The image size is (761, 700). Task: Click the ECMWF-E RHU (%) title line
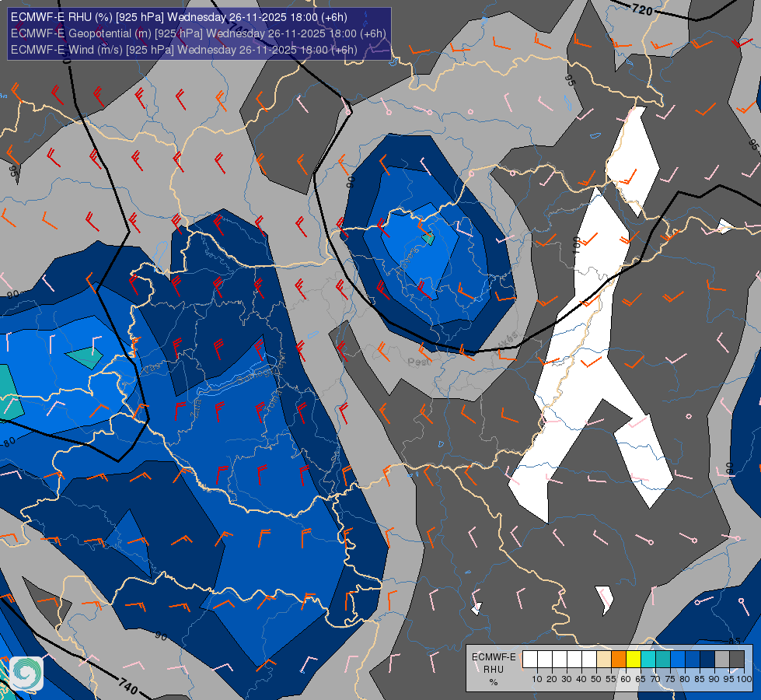click(x=179, y=17)
